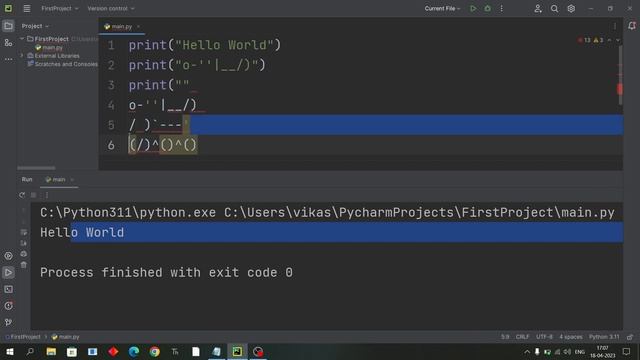The width and height of the screenshot is (640, 360).
Task: Collapse FirstProject tree node
Action: coord(22,39)
